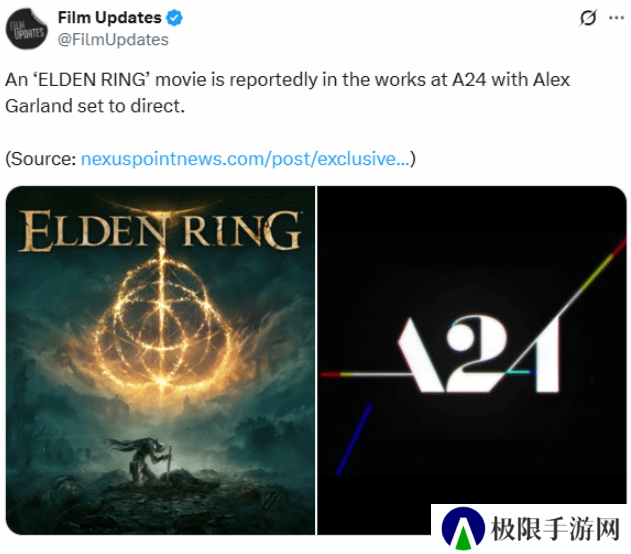This screenshot has width=631, height=554.
Task: Click the quoted 'ELDEN RING' in tweet text
Action: [x=91, y=80]
